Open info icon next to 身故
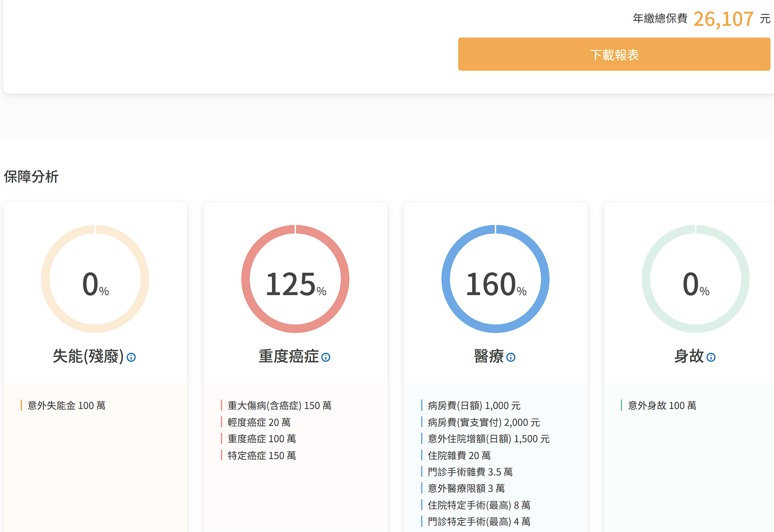The height and width of the screenshot is (532, 774). point(711,357)
